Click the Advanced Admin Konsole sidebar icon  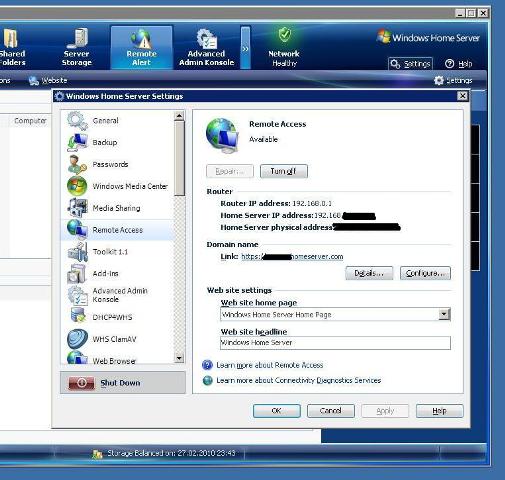(x=77, y=295)
